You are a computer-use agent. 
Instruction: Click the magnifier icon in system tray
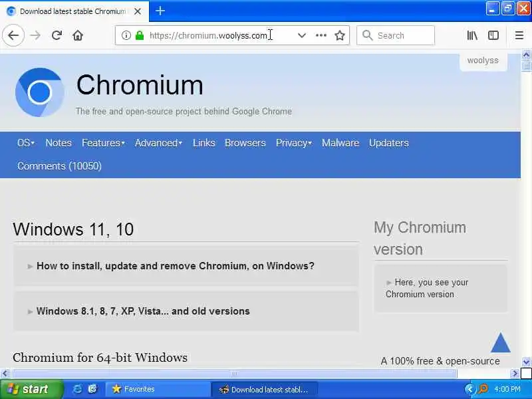tap(483, 389)
